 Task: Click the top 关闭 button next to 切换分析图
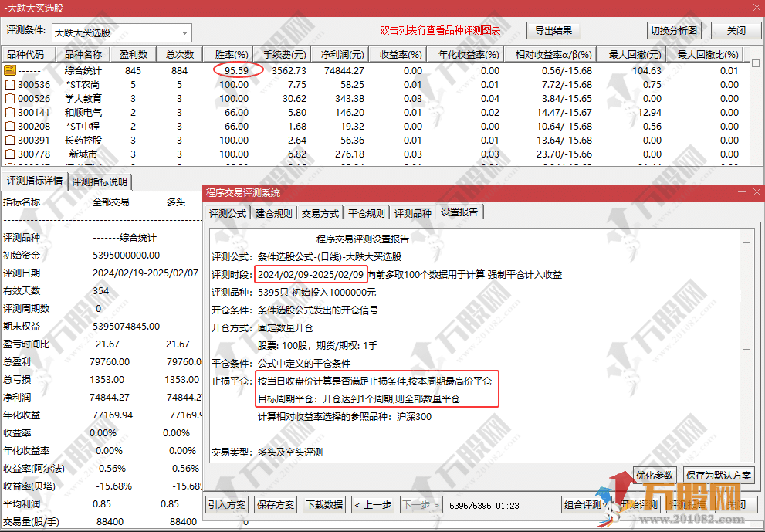tap(736, 30)
